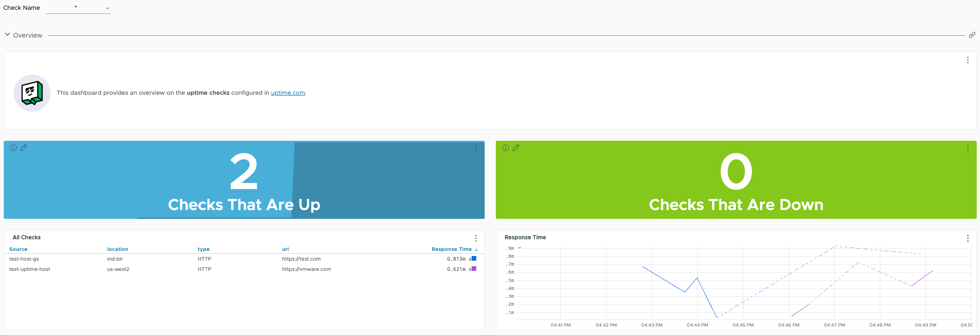The width and height of the screenshot is (980, 335).
Task: Click 04:47 PM axis label on chart
Action: click(x=834, y=325)
